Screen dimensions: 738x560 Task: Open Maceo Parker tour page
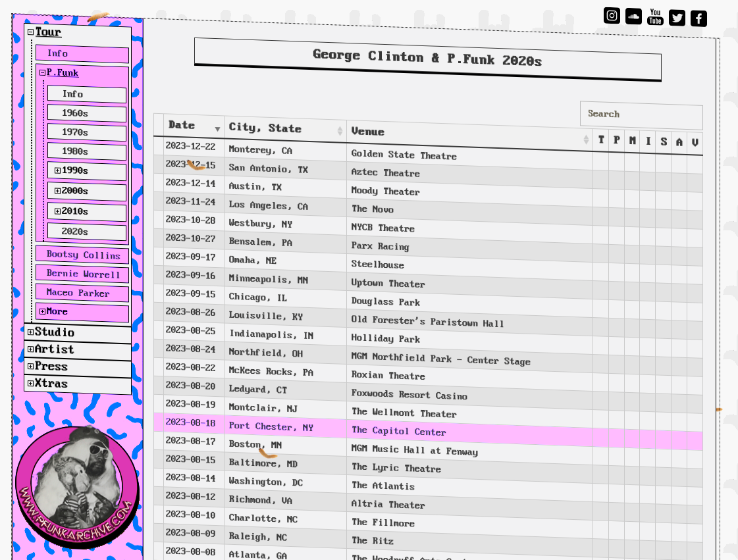82,293
